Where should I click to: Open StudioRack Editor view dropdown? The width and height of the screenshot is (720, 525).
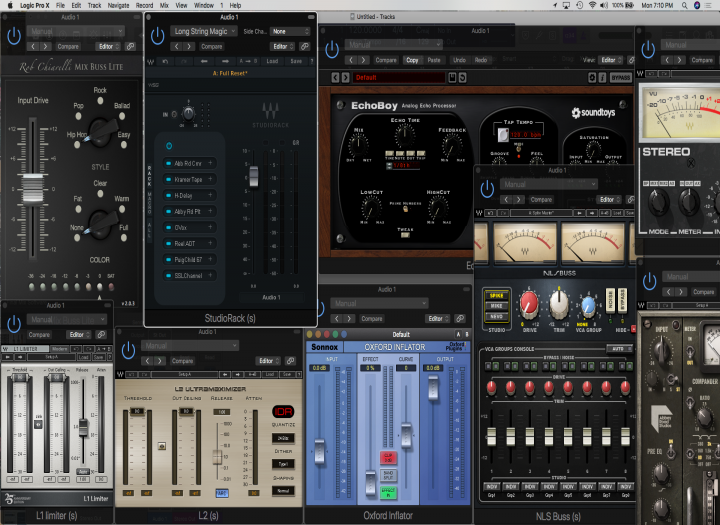(x=282, y=46)
